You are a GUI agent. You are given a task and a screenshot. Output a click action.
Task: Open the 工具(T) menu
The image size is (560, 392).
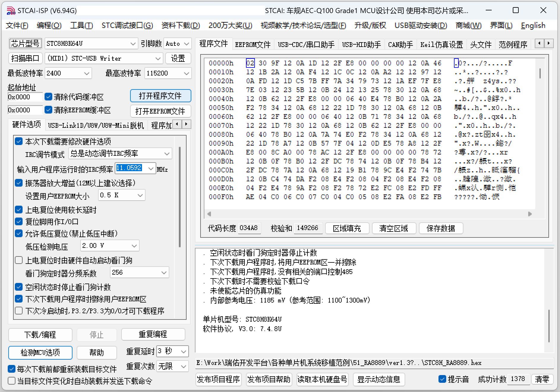point(81,26)
